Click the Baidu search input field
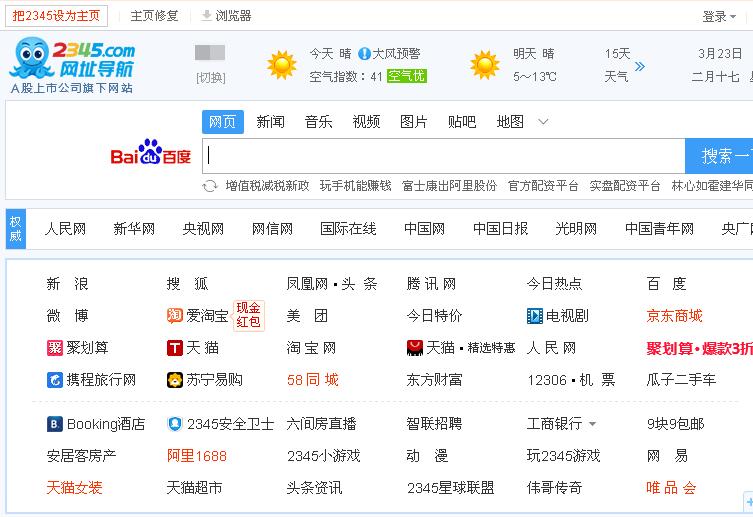Image resolution: width=753 pixels, height=517 pixels. 444,156
